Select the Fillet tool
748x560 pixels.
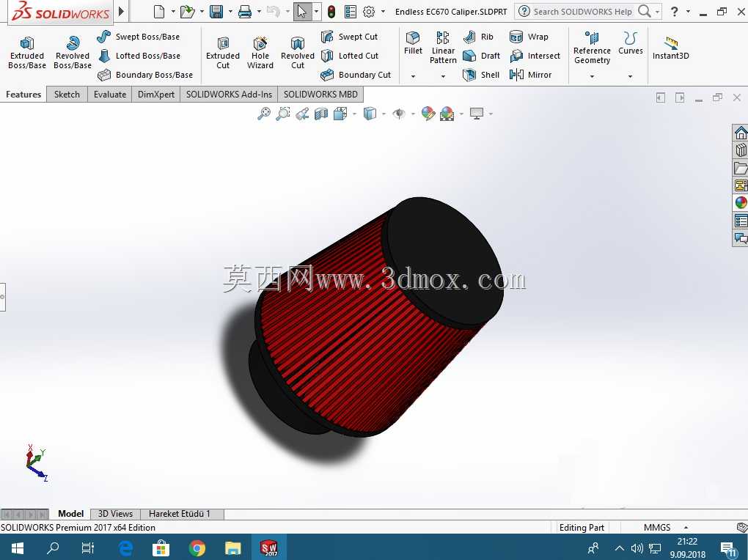pyautogui.click(x=413, y=43)
